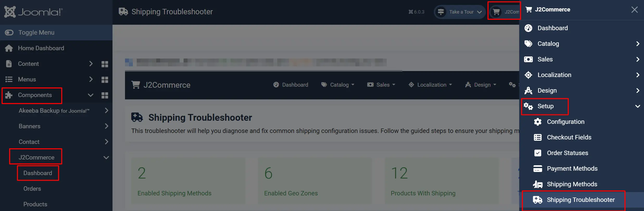Click the Enabled Shipping Methods stat card

[x=188, y=181]
